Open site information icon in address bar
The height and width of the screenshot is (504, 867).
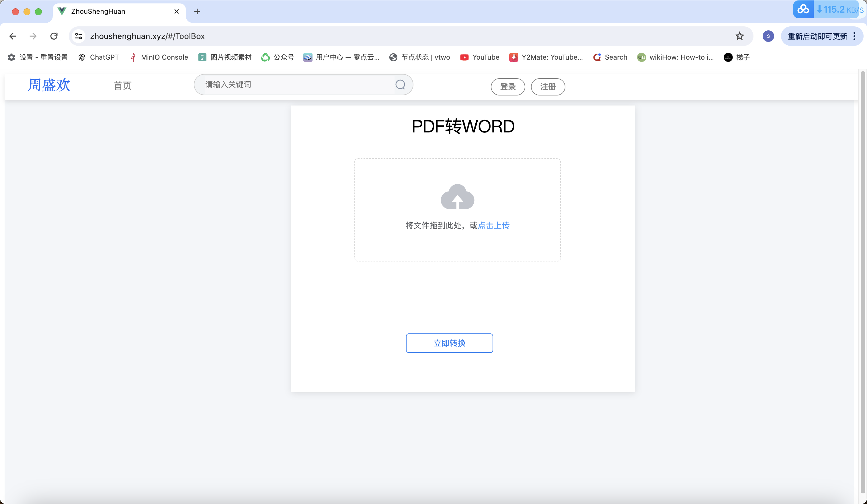79,36
